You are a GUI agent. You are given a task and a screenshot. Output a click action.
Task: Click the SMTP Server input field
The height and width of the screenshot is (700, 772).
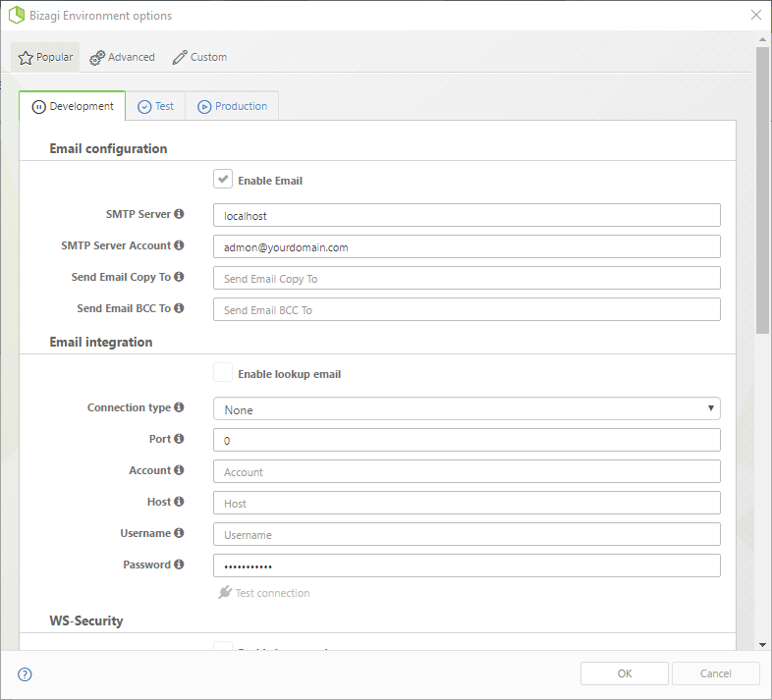coord(467,215)
